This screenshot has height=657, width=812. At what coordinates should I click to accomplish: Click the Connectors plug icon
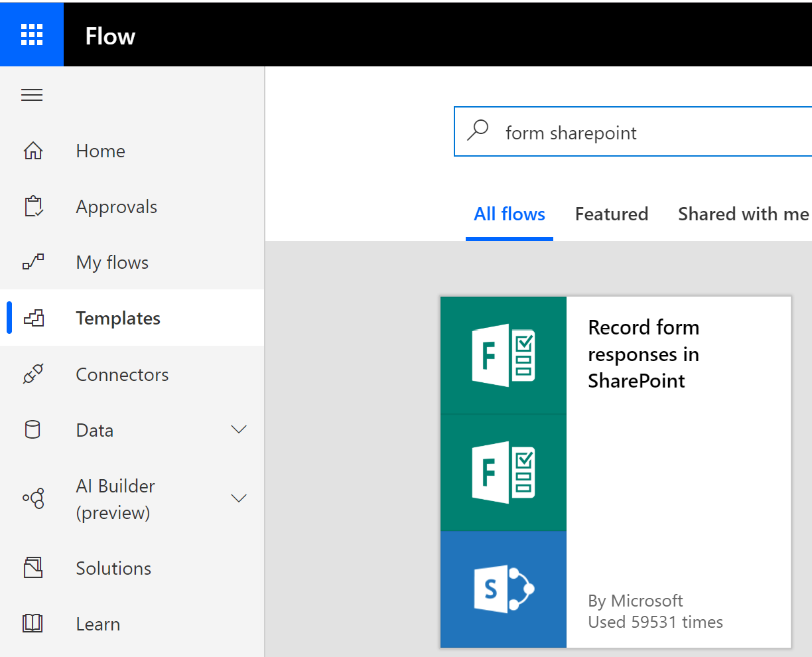pyautogui.click(x=33, y=374)
